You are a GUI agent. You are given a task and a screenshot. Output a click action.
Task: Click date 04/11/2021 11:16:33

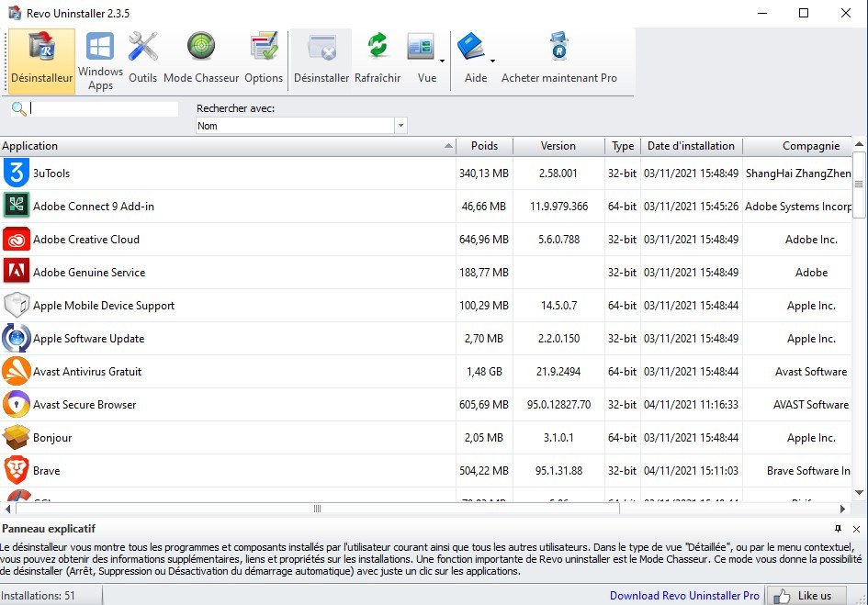pos(691,405)
